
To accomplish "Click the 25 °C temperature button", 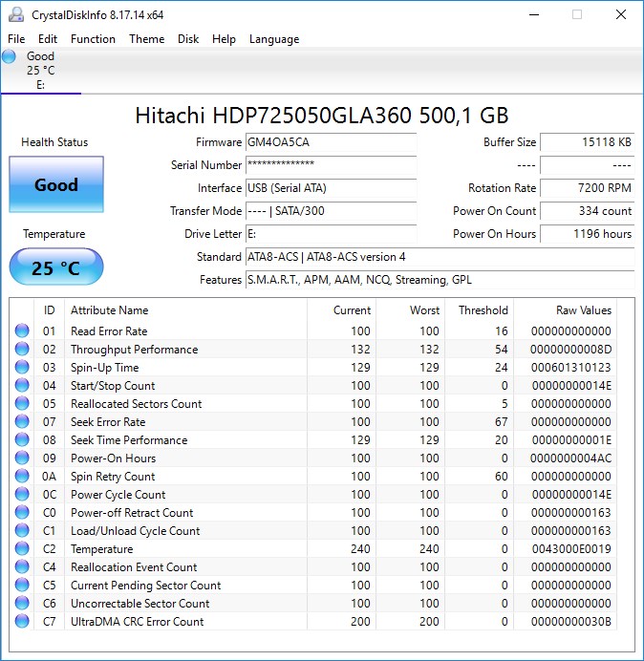I will pyautogui.click(x=56, y=267).
